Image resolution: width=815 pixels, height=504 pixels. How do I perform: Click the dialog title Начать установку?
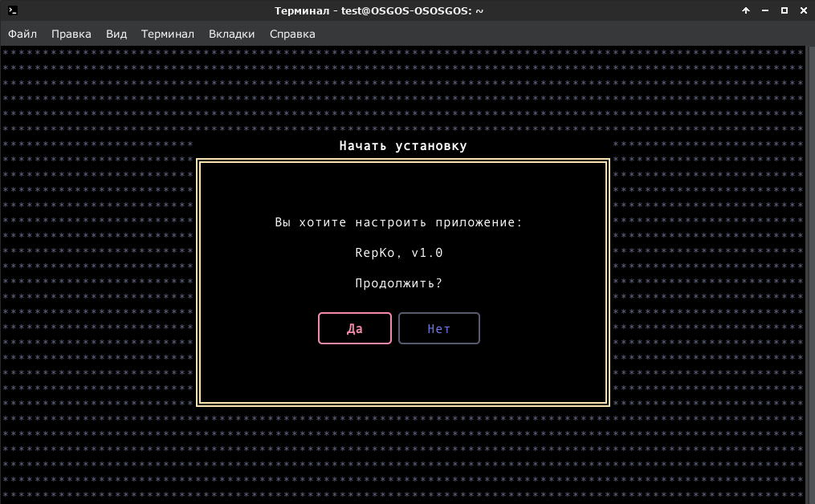click(403, 146)
